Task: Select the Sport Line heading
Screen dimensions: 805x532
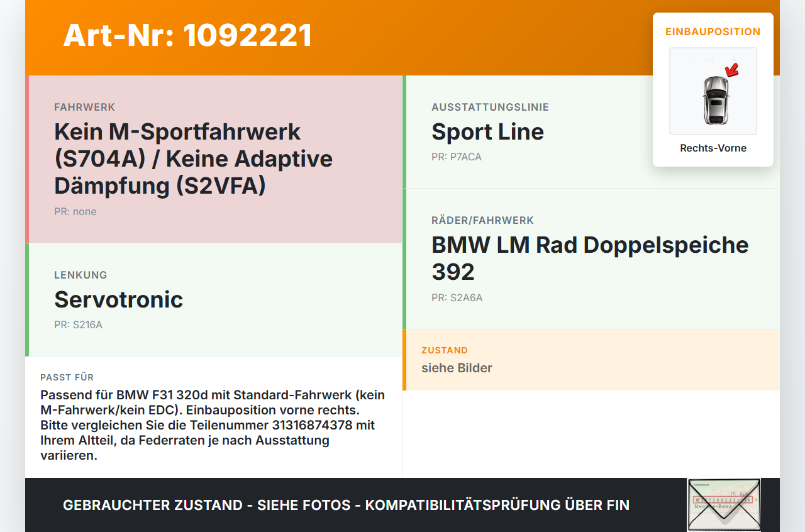Action: (487, 131)
